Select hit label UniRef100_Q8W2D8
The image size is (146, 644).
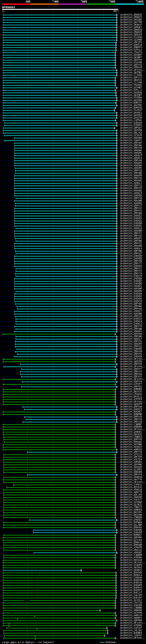point(131,610)
